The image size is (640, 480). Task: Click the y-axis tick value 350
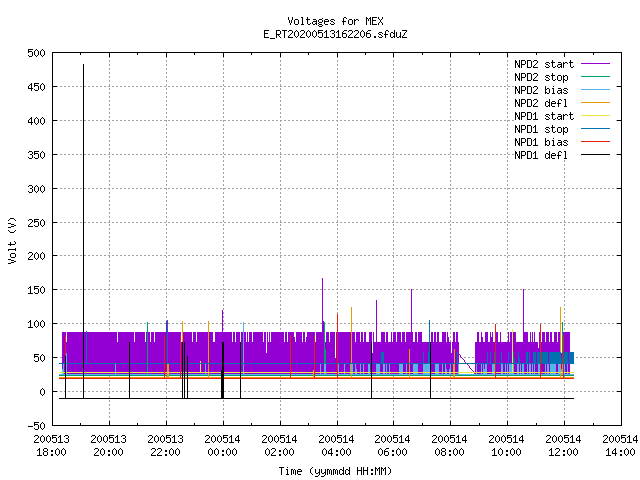click(x=36, y=155)
